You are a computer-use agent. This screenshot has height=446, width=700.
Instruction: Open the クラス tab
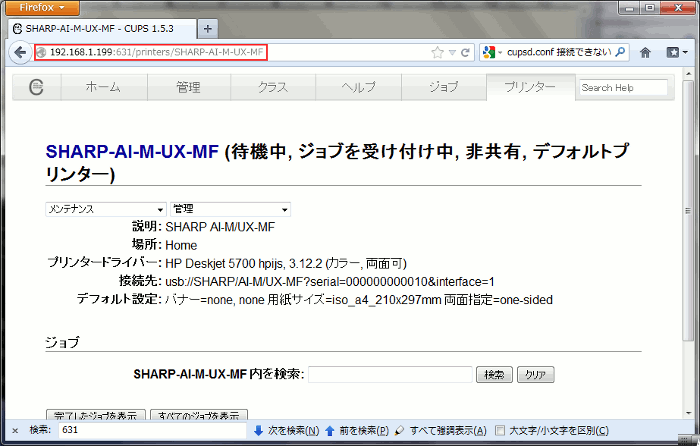[273, 88]
